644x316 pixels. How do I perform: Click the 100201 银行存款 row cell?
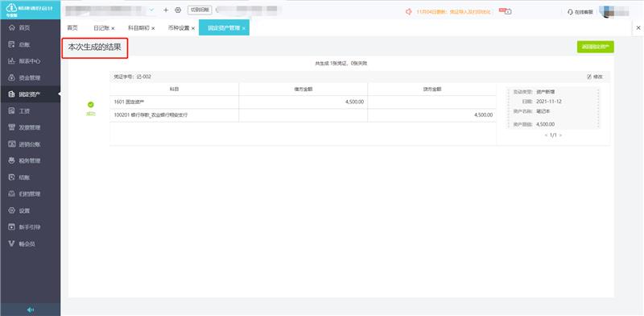click(174, 115)
